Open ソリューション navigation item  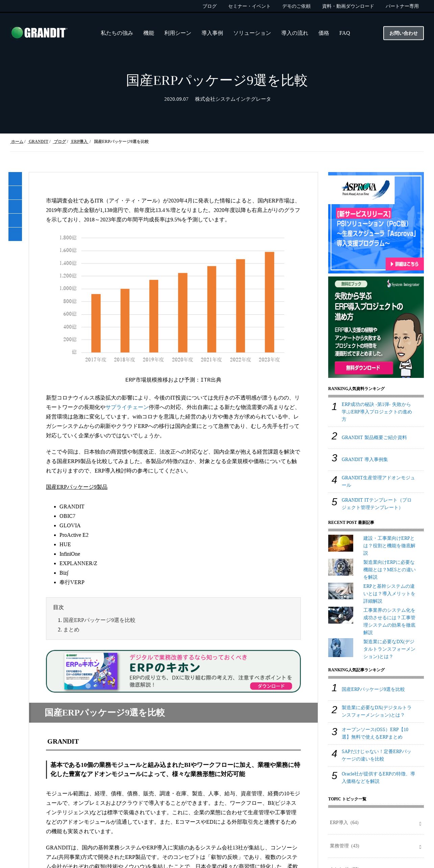coord(252,33)
